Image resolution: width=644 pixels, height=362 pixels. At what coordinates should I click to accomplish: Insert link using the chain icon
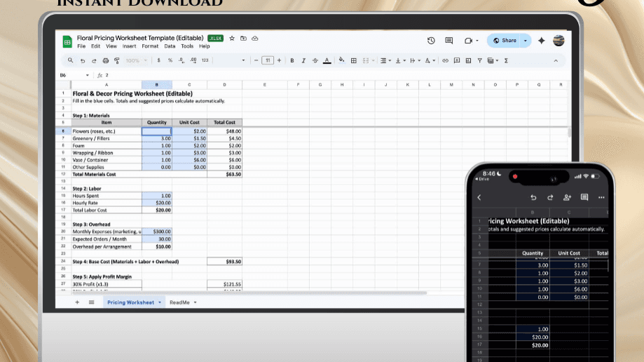point(445,60)
